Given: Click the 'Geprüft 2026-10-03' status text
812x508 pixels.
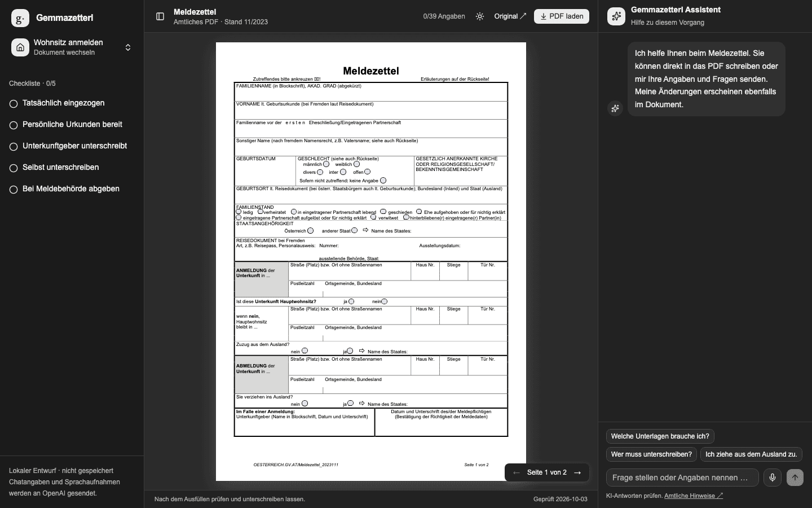Looking at the screenshot, I should click(x=561, y=499).
